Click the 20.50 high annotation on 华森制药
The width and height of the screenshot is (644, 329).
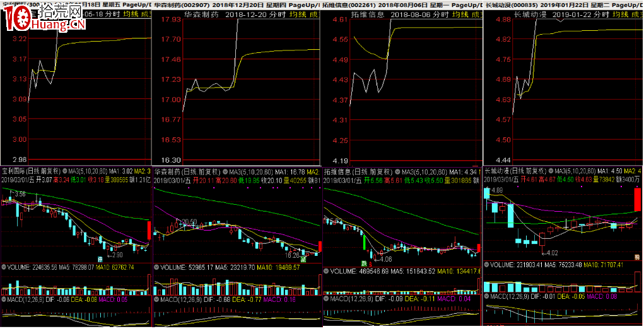coord(188,222)
